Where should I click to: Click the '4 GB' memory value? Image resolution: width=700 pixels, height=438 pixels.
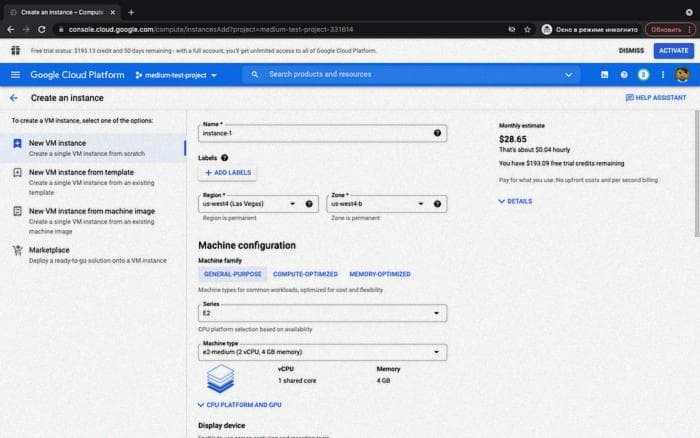[x=383, y=381]
